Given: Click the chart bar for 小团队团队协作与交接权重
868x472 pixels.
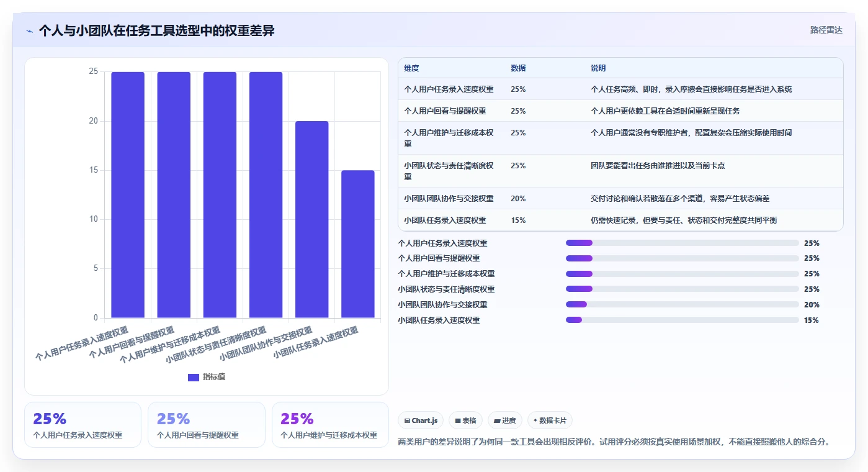Looking at the screenshot, I should pos(311,220).
